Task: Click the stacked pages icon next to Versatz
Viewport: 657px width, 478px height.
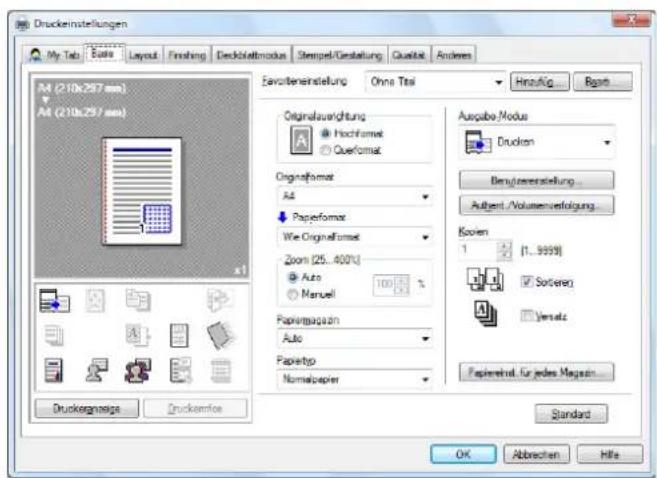Action: (486, 313)
